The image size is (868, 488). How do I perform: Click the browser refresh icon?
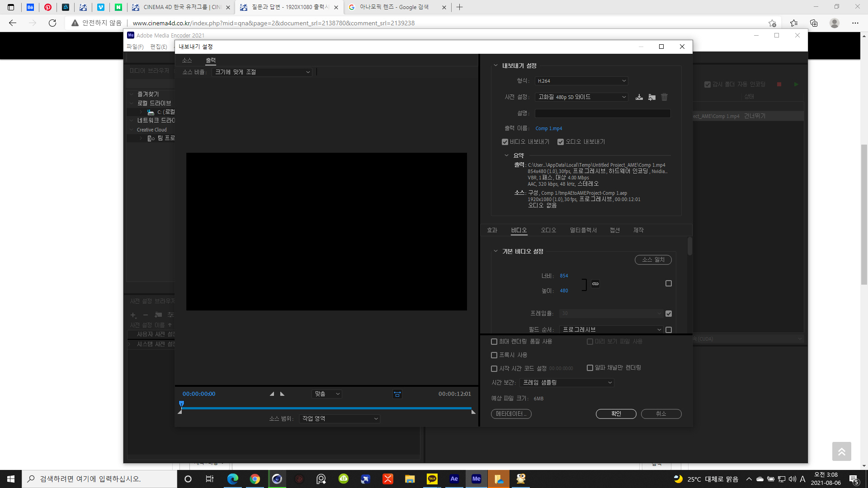[x=52, y=23]
